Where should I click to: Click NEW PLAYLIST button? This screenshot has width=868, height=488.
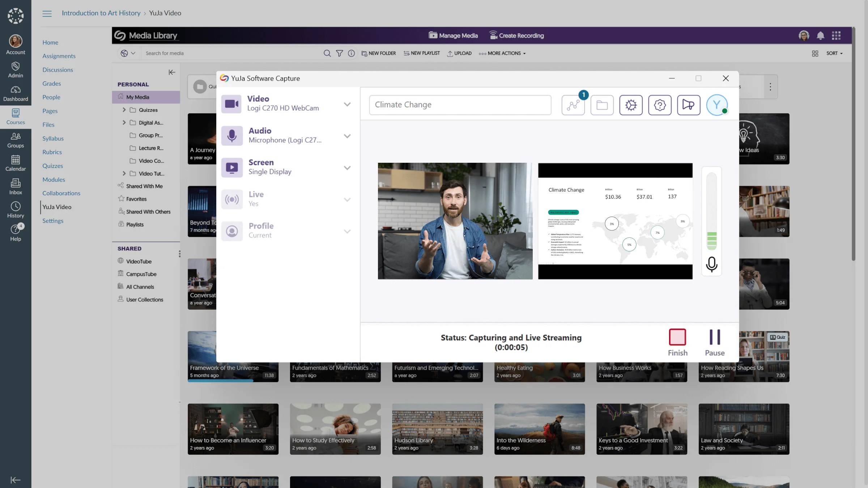coord(422,53)
